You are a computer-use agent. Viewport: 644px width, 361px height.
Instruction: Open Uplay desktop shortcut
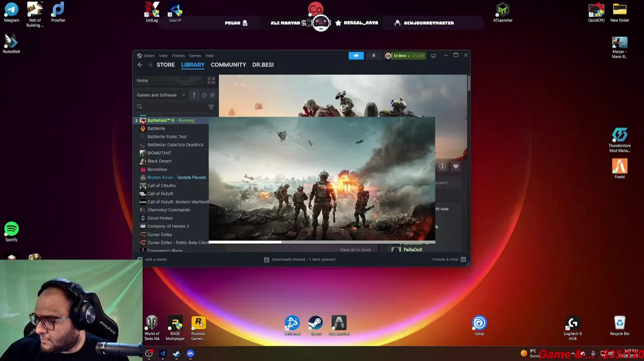click(x=479, y=326)
